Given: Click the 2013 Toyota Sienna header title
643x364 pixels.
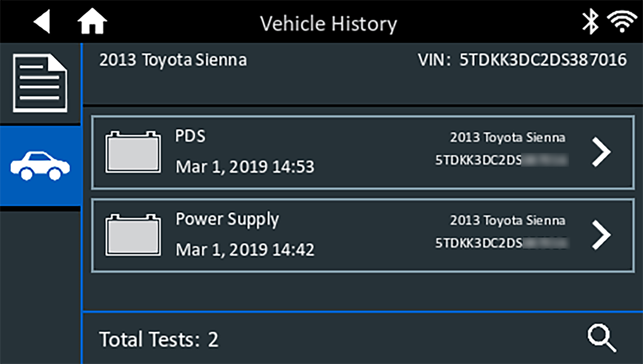Looking at the screenshot, I should pos(173,60).
